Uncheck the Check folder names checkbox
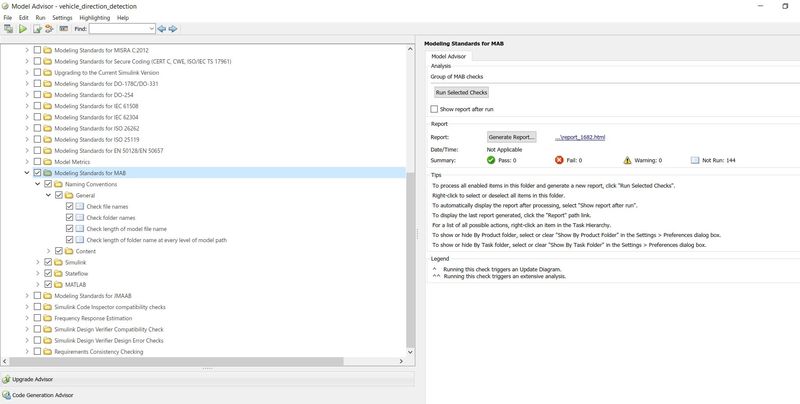The image size is (800, 404). point(69,218)
